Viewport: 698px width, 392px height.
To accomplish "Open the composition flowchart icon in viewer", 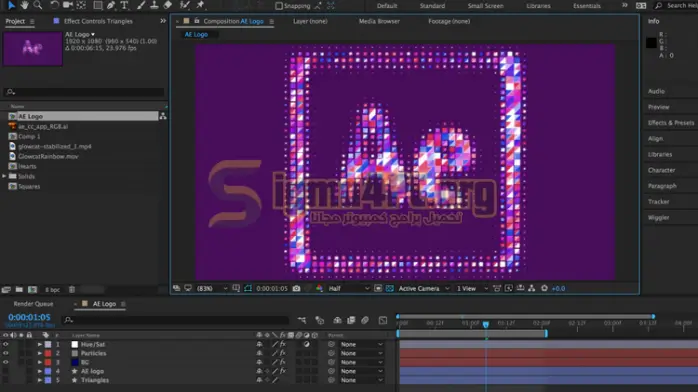I will click(532, 288).
